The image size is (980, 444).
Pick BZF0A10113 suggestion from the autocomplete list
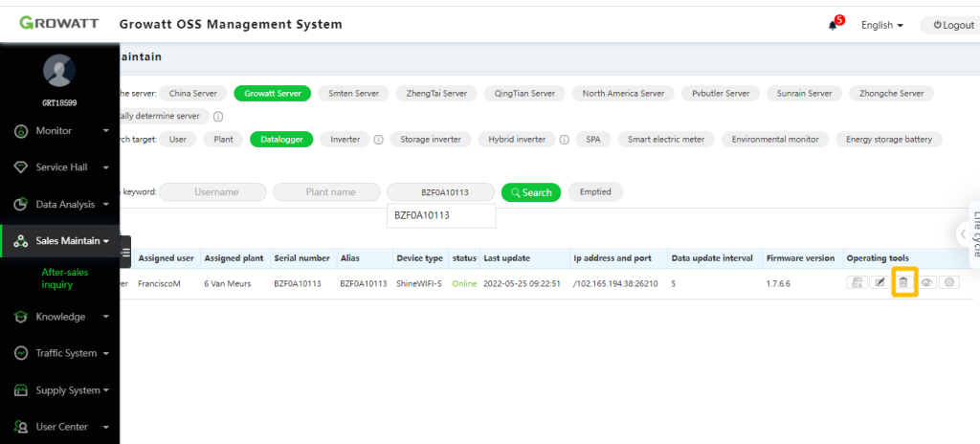click(x=441, y=215)
